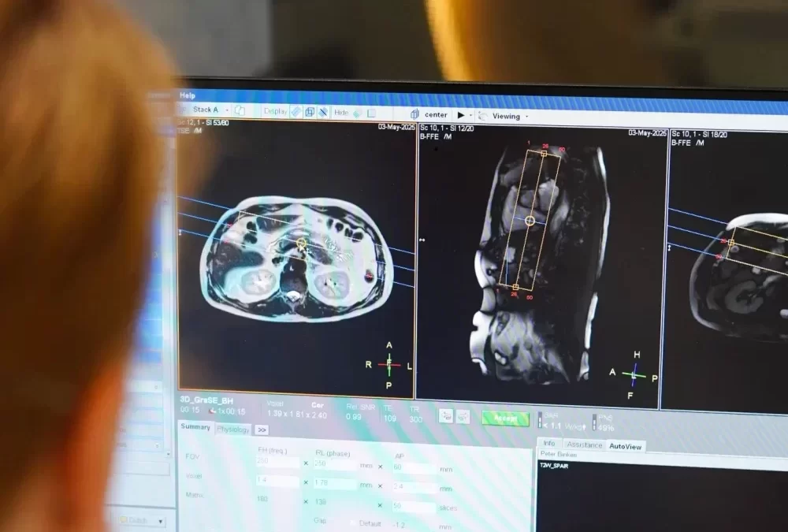Select the axial TSE image viewport
788x532 pixels.
[296, 258]
